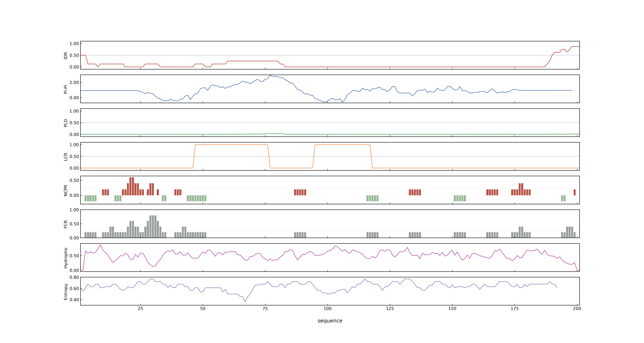Click the Entropy minimum dip near position 67

[245, 301]
